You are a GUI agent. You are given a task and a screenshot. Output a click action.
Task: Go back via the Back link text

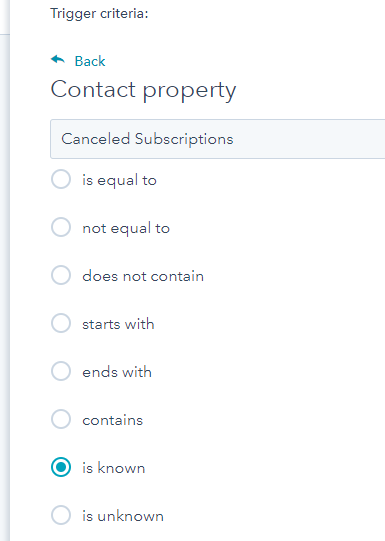[90, 61]
